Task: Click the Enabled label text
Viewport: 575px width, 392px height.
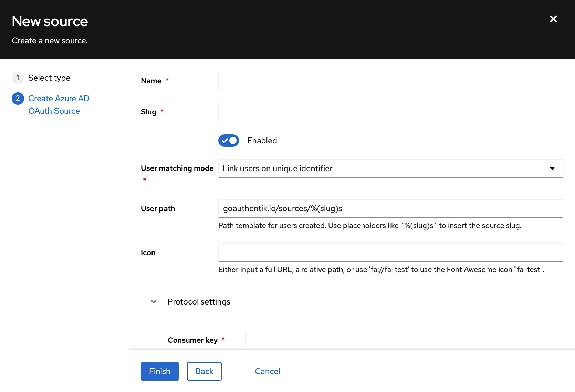Action: pyautogui.click(x=262, y=141)
